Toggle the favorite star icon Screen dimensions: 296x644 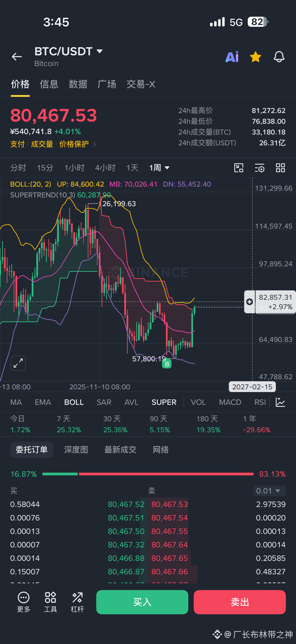pos(256,57)
